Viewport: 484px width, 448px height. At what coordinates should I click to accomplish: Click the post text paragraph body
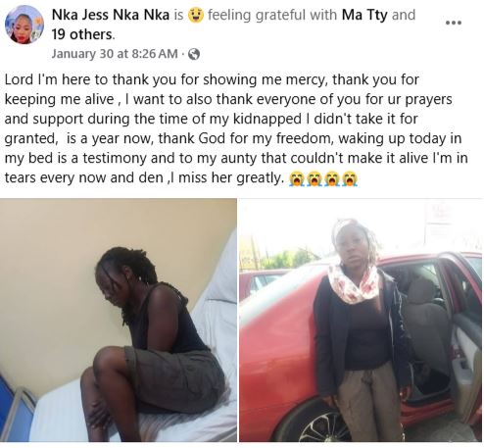[x=236, y=128]
